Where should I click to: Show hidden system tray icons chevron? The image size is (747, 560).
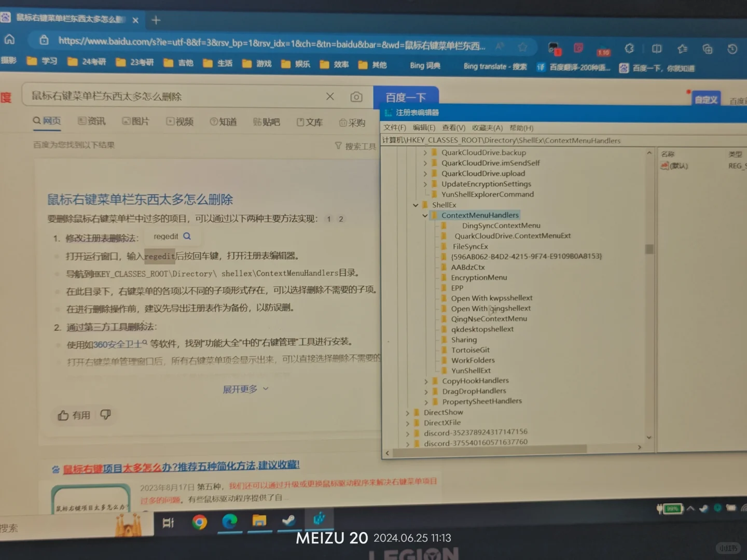(690, 509)
